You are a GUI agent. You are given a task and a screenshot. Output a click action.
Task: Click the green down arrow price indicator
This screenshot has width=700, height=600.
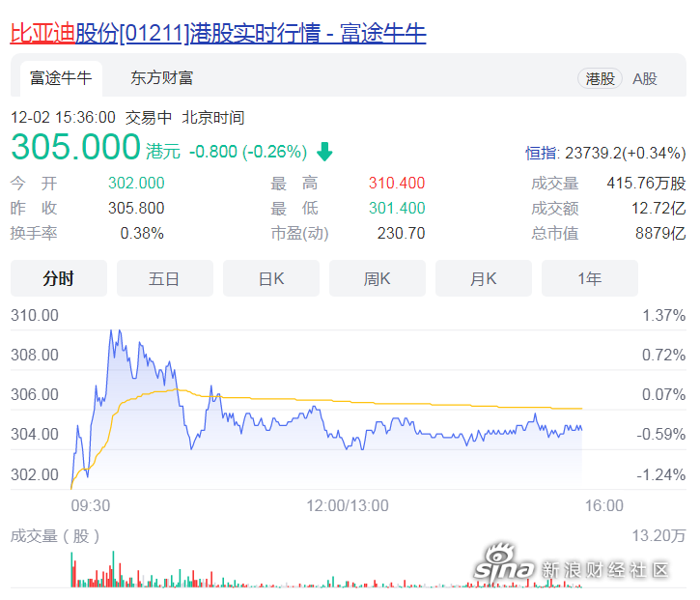[324, 152]
